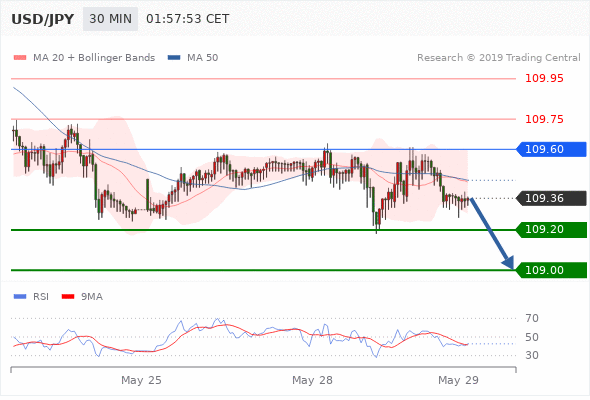
Task: Click the blue 109.60 pivot price tag
Action: (x=551, y=149)
